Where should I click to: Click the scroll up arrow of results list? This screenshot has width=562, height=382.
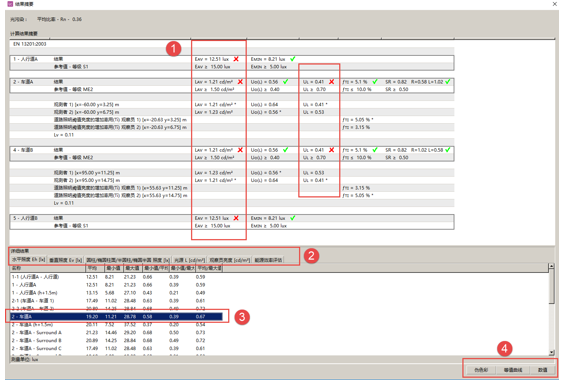(551, 266)
